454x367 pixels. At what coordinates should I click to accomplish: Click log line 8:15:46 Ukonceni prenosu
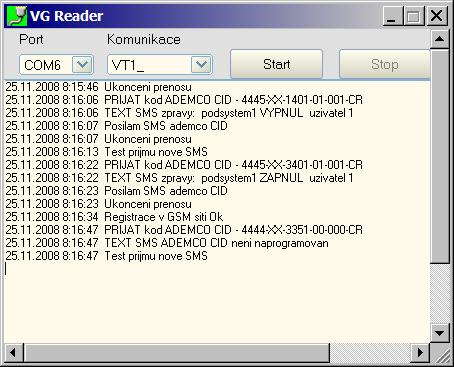pos(99,87)
